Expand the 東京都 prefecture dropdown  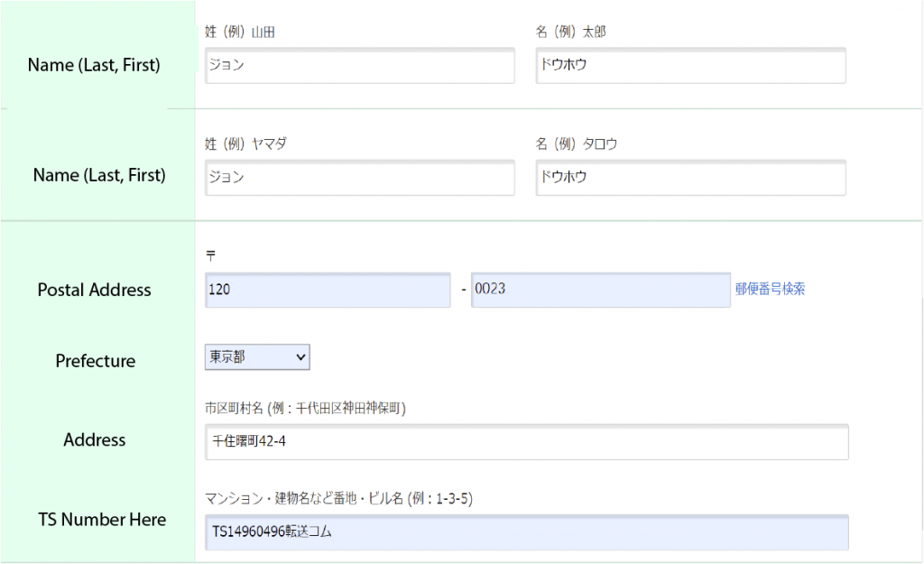257,357
